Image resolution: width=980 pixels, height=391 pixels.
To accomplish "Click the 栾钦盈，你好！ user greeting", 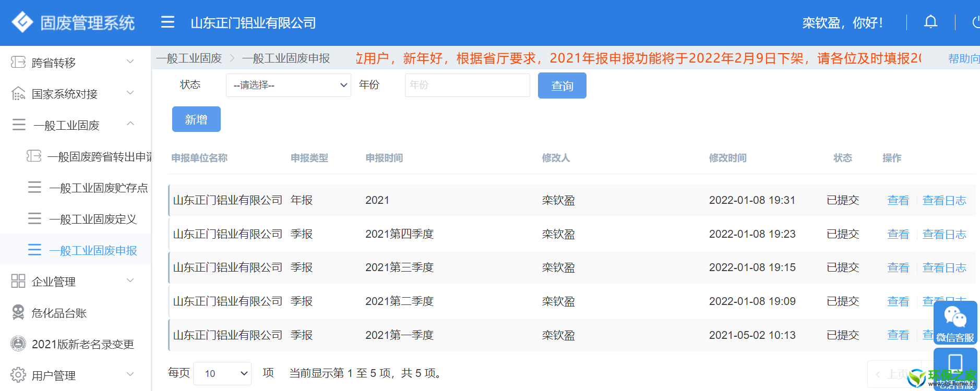I will [x=843, y=22].
